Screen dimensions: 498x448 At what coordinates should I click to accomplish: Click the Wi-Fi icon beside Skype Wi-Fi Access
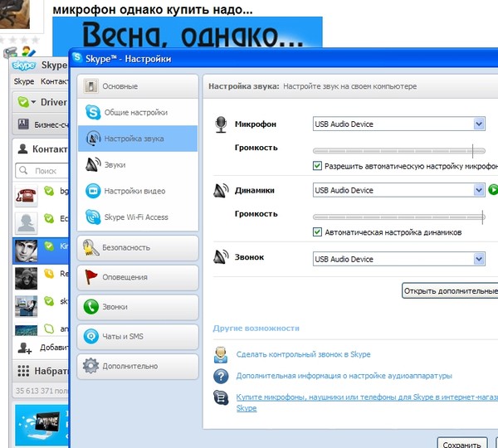point(93,217)
